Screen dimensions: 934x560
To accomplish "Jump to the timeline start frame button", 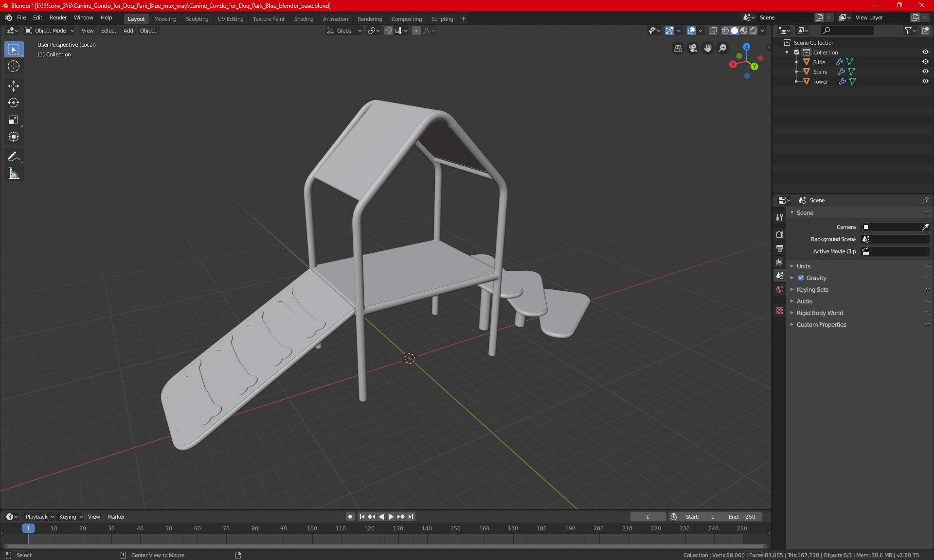I will coord(362,517).
